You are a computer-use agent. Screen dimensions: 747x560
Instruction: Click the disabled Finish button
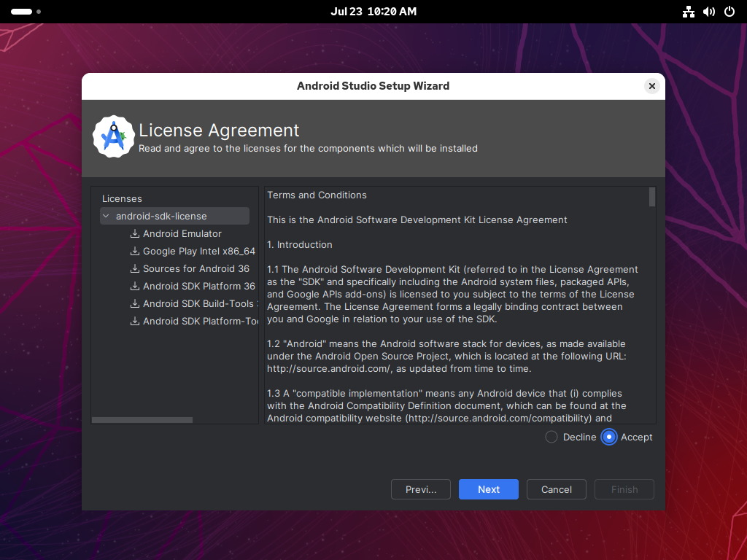click(624, 489)
